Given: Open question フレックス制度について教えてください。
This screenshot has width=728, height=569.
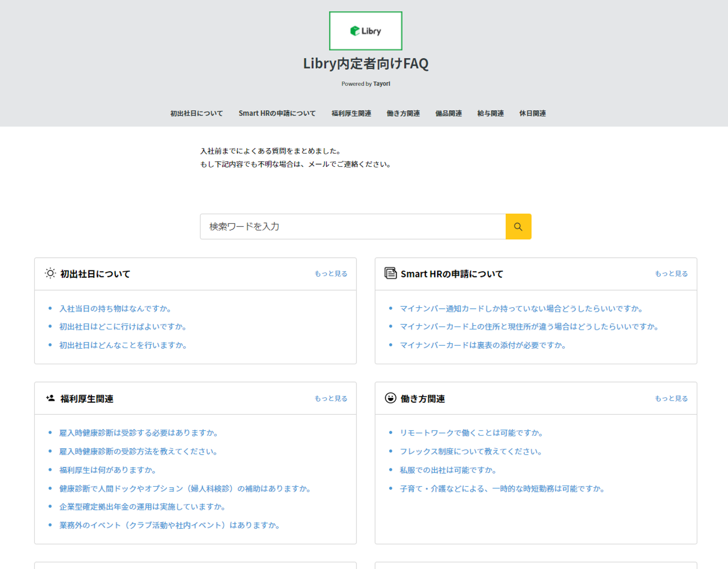Looking at the screenshot, I should coord(472,451).
